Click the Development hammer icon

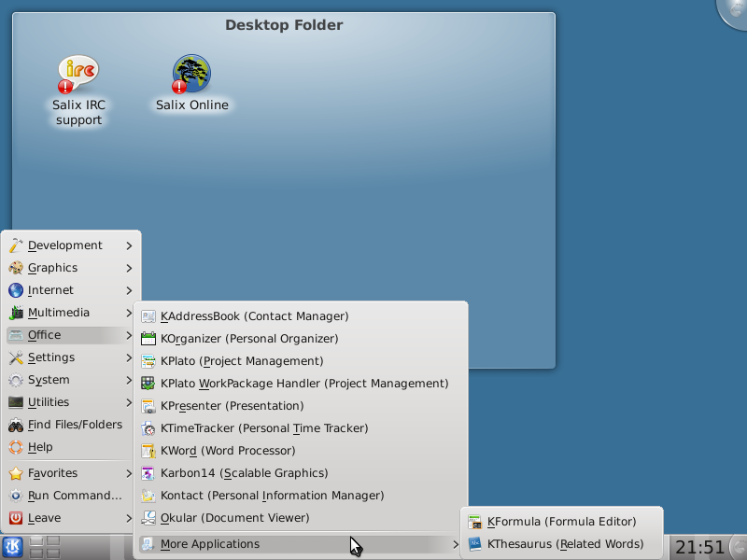(x=16, y=245)
